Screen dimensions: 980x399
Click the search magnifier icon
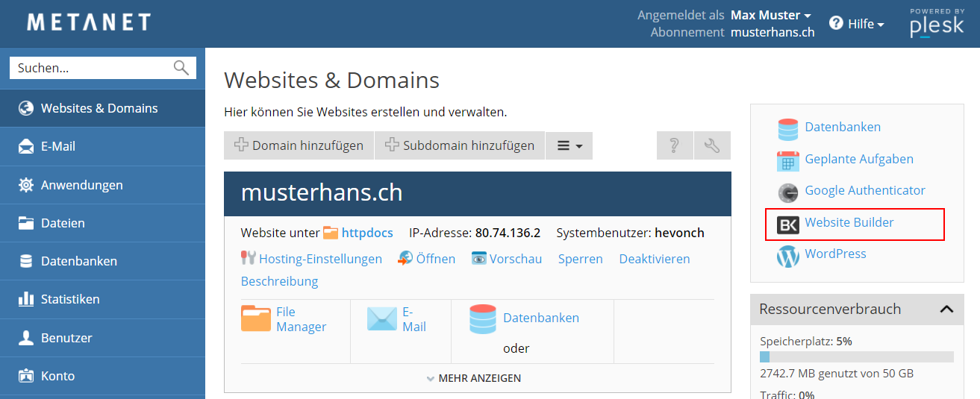pos(181,68)
